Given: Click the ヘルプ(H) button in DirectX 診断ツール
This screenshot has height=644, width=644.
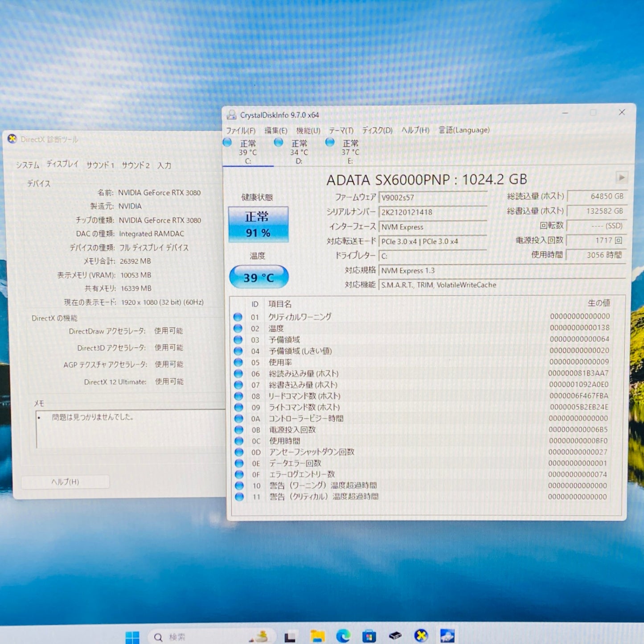Looking at the screenshot, I should pyautogui.click(x=66, y=482).
